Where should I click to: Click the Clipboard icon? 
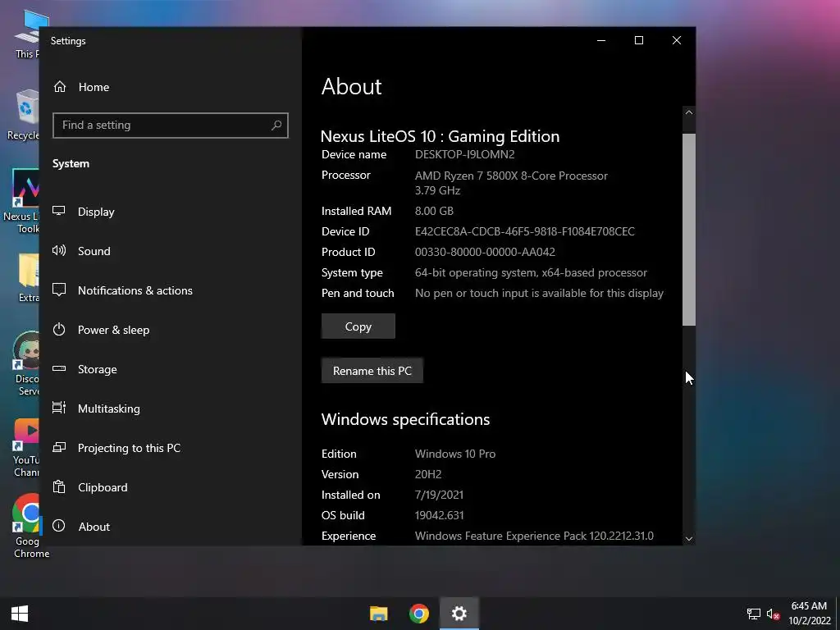(59, 486)
